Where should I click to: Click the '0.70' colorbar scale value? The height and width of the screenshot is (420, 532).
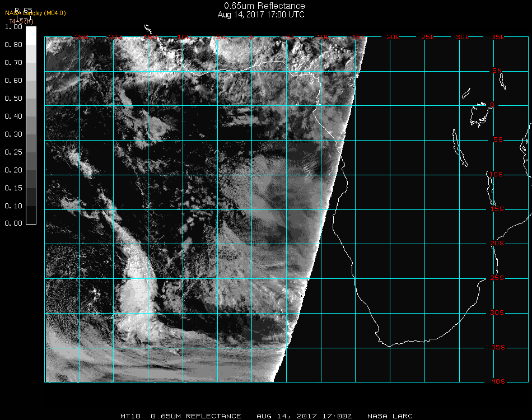[13, 63]
